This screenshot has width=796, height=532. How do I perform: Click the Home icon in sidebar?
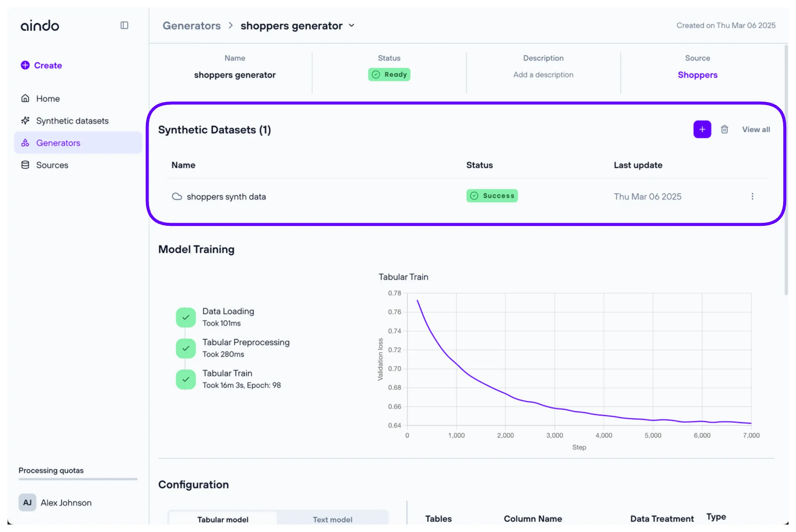pos(25,98)
